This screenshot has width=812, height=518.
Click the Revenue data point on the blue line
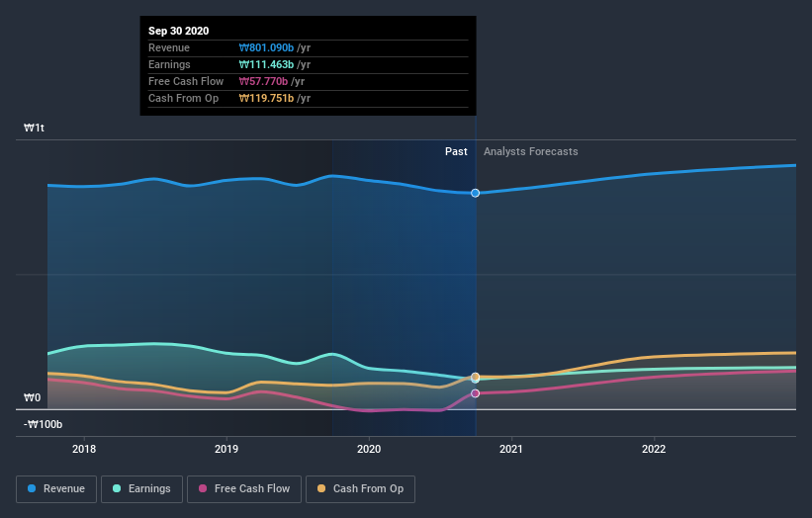pyautogui.click(x=475, y=193)
